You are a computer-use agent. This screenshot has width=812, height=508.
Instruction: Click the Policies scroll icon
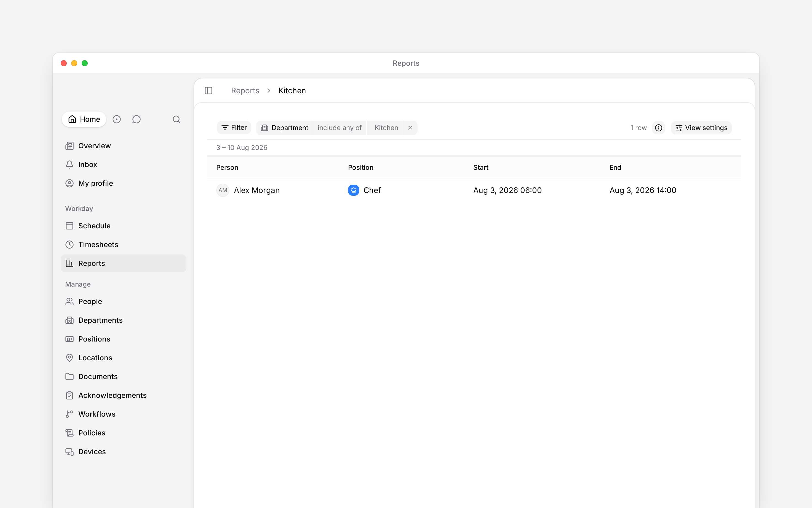pos(70,433)
